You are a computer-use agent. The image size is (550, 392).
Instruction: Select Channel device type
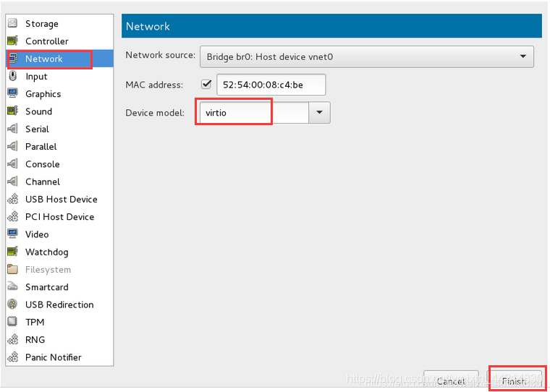pos(59,182)
